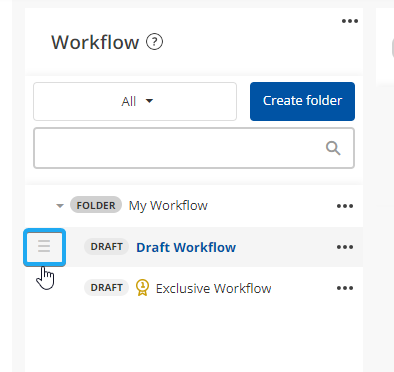
Task: Click the Workflow panel heading
Action: click(x=95, y=42)
